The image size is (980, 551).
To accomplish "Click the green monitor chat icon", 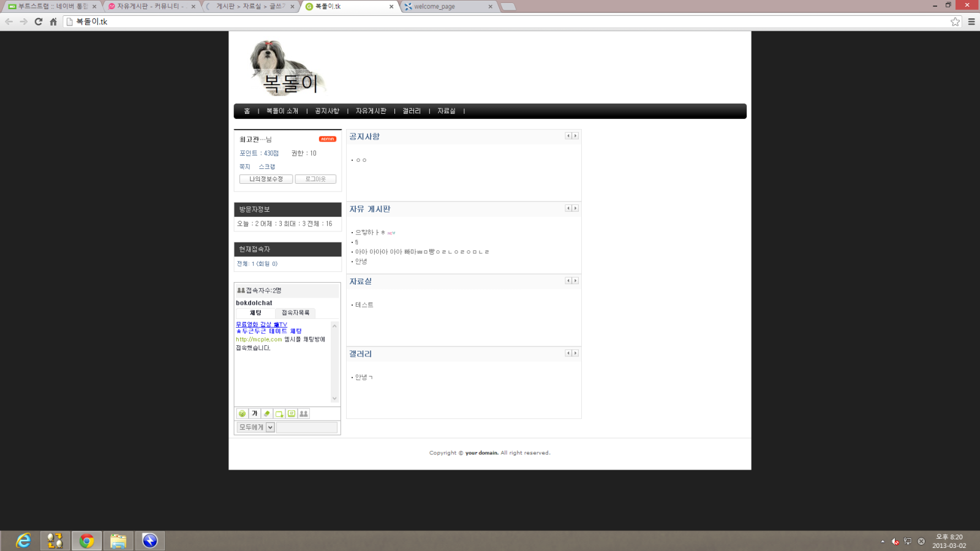I will coord(292,414).
